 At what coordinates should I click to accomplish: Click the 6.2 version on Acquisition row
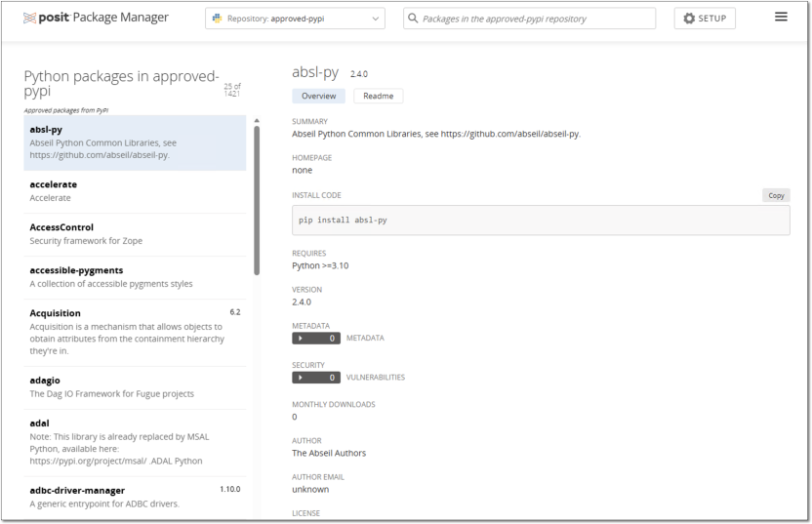point(235,312)
